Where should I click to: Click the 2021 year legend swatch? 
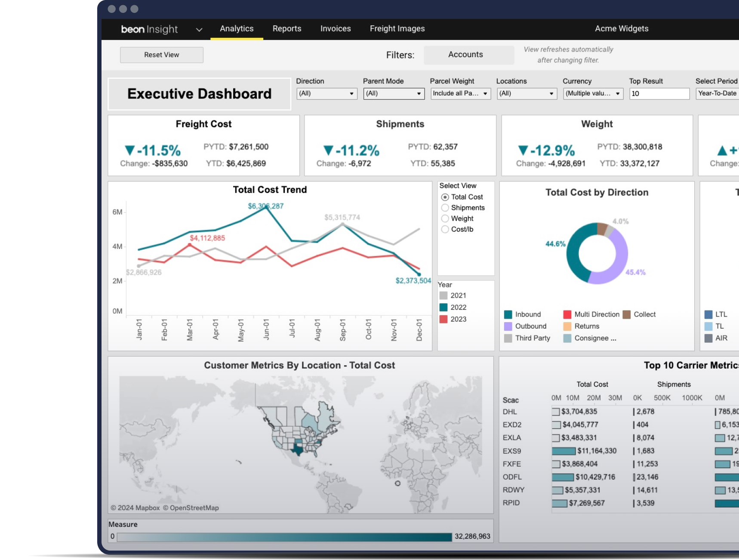[443, 295]
